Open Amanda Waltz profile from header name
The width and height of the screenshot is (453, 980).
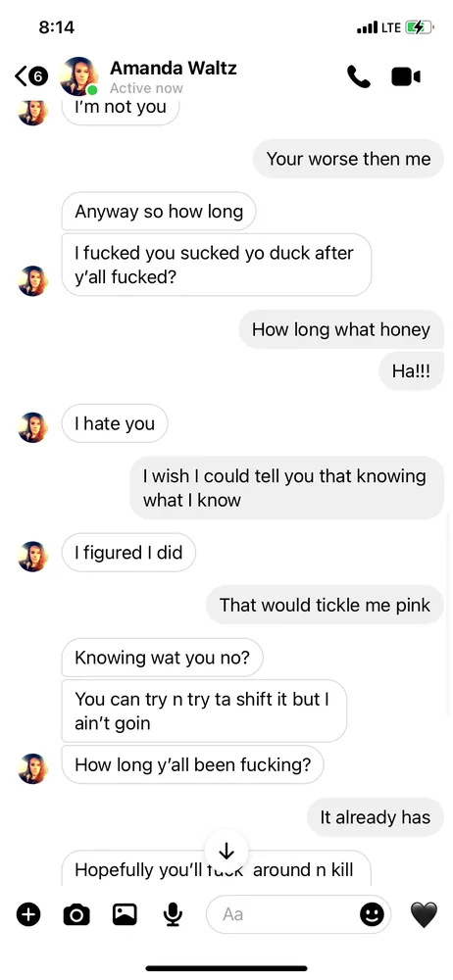coord(174,68)
